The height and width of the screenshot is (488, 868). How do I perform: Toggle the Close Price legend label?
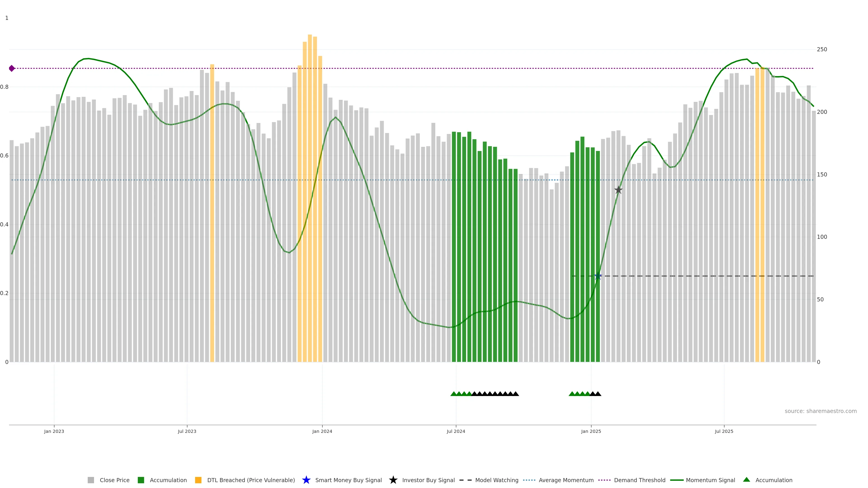point(115,480)
